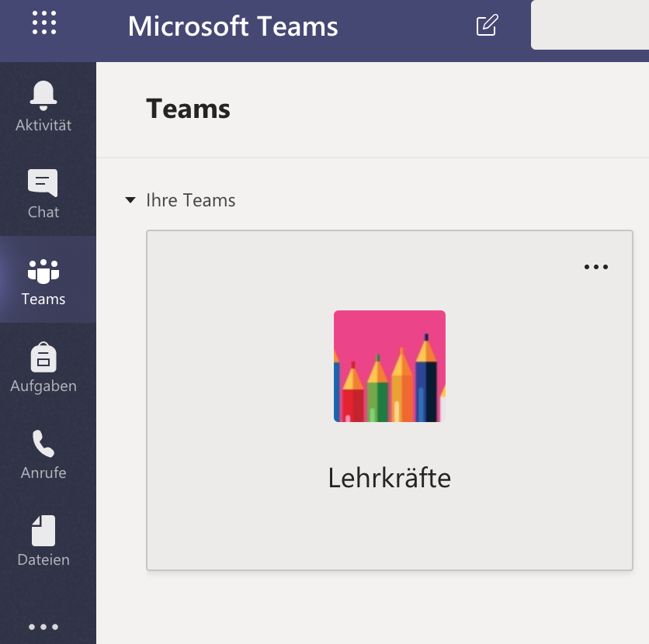Go to Anrufe using its text label
Image resolution: width=649 pixels, height=644 pixels.
(43, 473)
